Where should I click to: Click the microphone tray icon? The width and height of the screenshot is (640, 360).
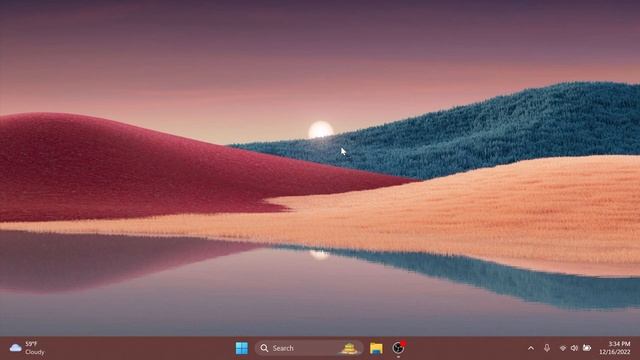(x=547, y=348)
